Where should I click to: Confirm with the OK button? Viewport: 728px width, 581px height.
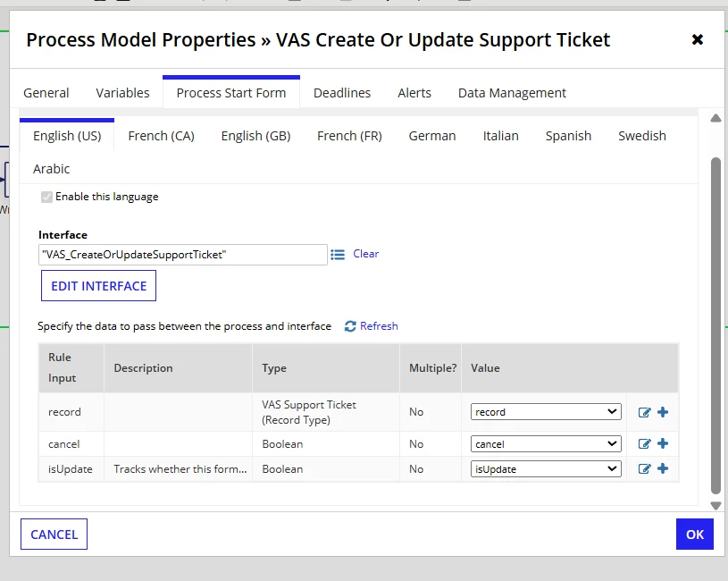(x=695, y=535)
